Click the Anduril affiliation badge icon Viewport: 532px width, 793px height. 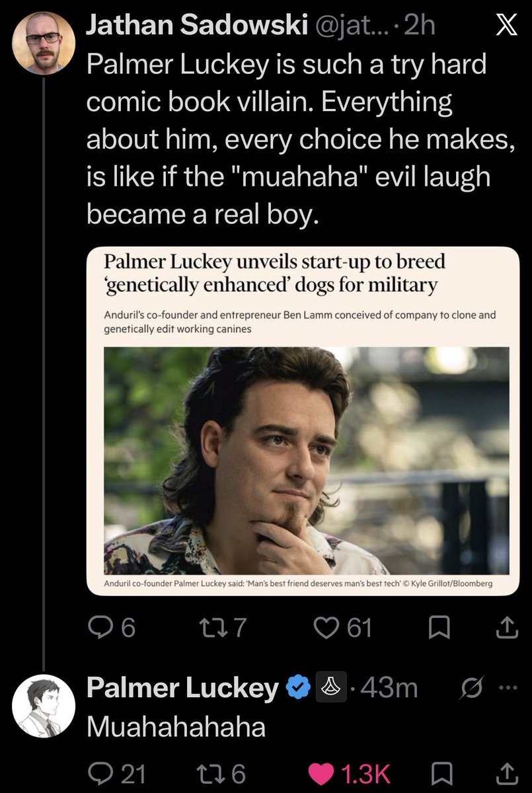point(331,688)
